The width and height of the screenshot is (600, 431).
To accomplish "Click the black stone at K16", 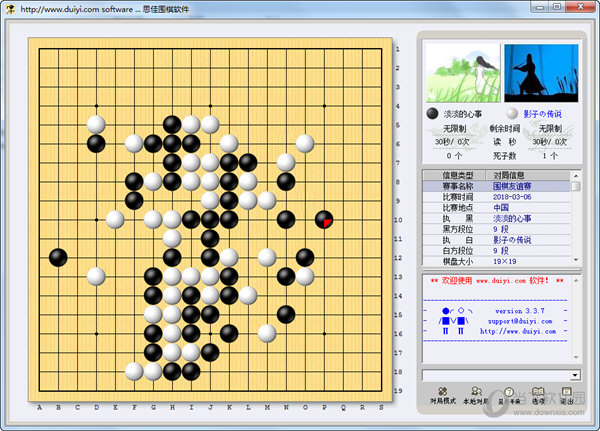I will 229,333.
